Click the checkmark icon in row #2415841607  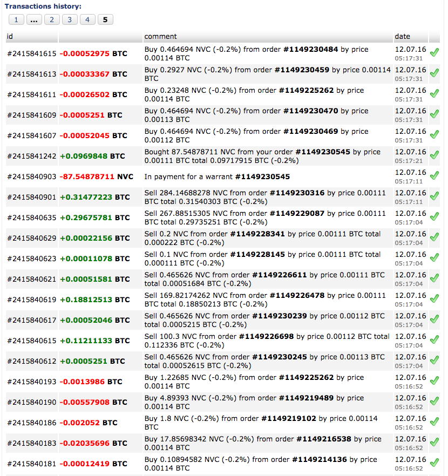435,134
